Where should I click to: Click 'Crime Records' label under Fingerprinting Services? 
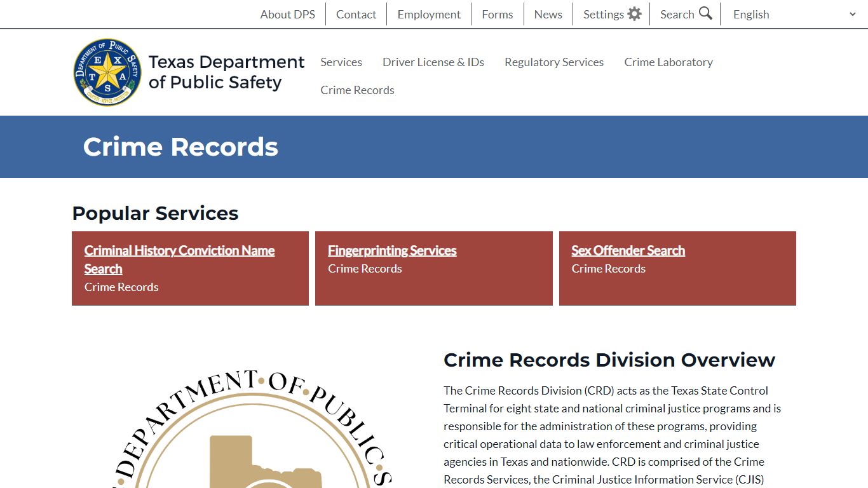click(365, 269)
